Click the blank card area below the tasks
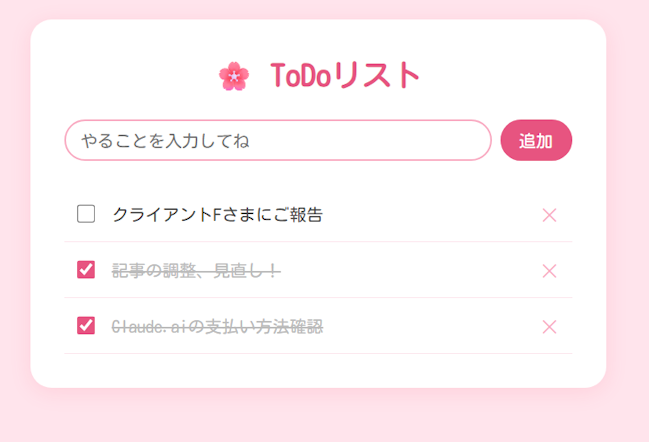649x442 pixels. pyautogui.click(x=318, y=370)
